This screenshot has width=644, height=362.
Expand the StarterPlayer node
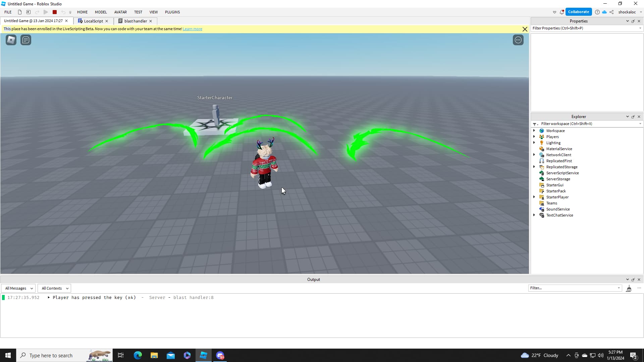(x=534, y=197)
